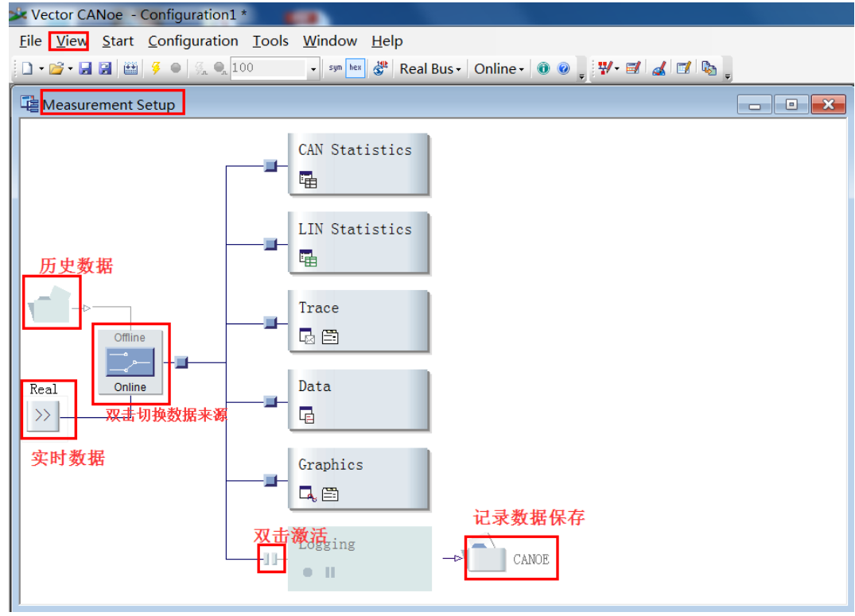
Task: Click the CANOE logging file icon
Action: [487, 558]
